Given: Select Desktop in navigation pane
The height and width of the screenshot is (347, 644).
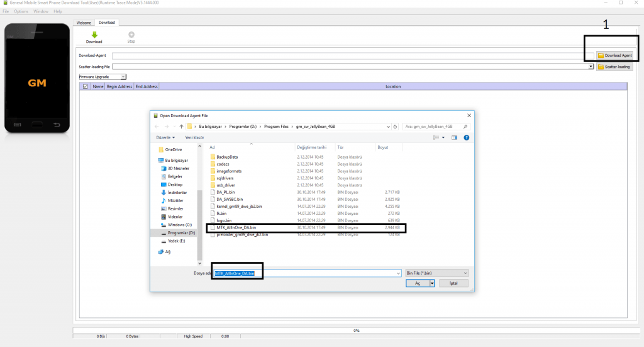Looking at the screenshot, I should tap(172, 185).
